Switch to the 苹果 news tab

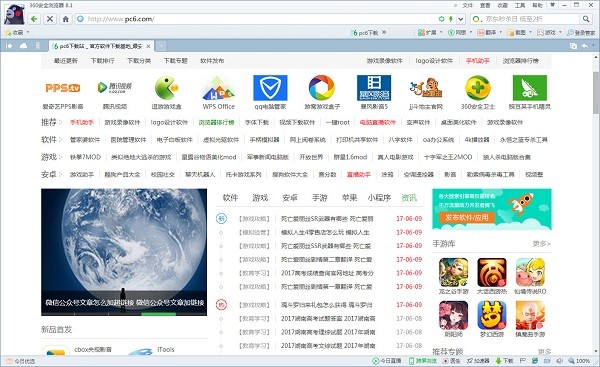coord(349,198)
